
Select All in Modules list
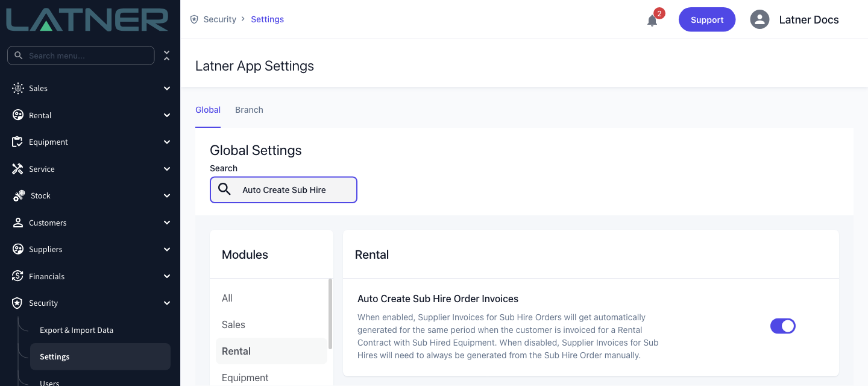coord(227,298)
